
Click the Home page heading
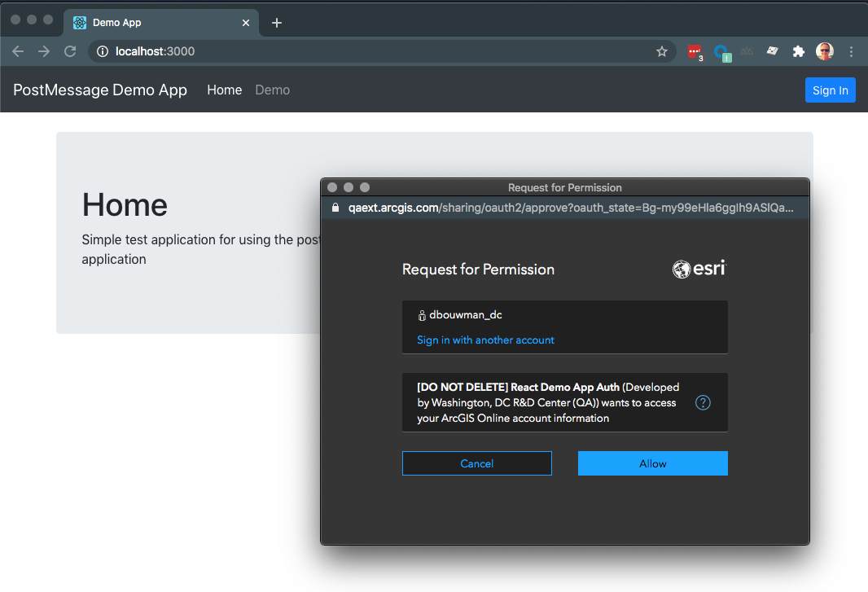tap(125, 205)
